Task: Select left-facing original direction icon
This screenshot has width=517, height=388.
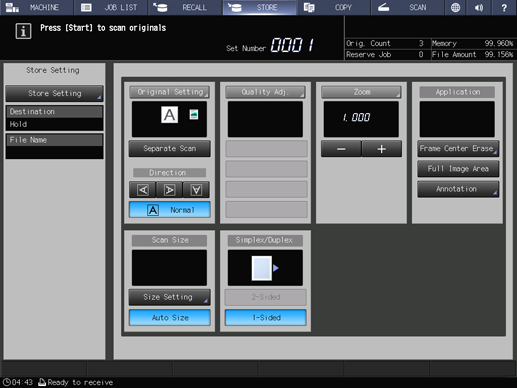Action: pyautogui.click(x=143, y=190)
